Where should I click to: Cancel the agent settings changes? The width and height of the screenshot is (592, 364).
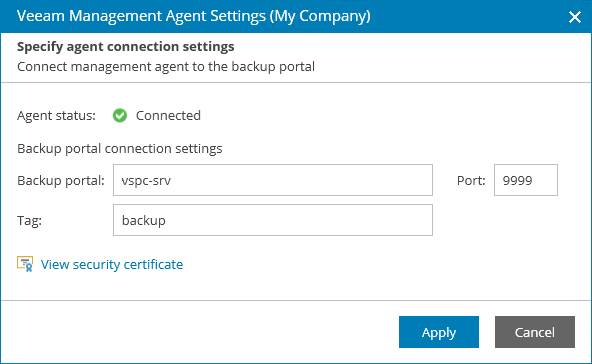coord(535,332)
